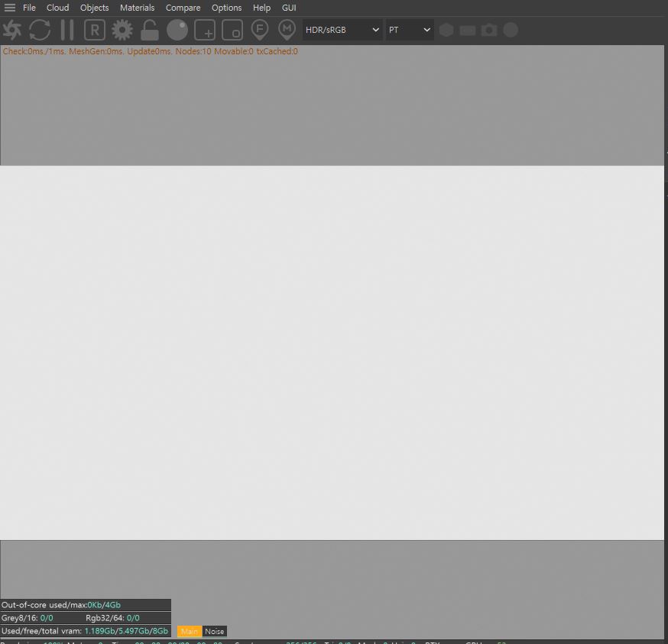Open the Materials menu

coord(137,8)
